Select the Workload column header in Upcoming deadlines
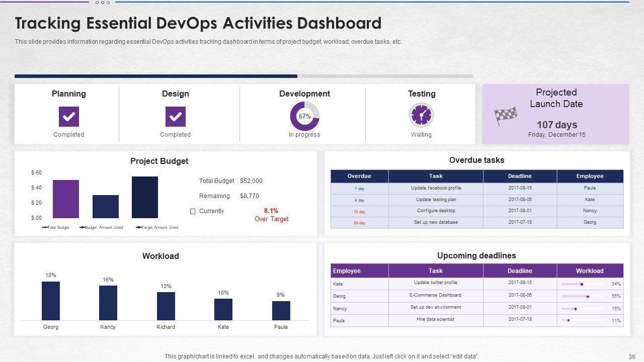Screen dimensions: 644x362 590,271
